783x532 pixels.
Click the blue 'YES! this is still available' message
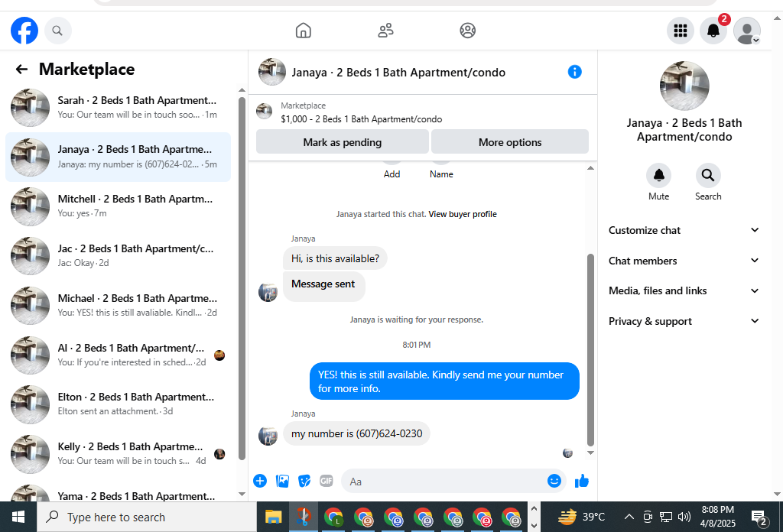point(444,381)
